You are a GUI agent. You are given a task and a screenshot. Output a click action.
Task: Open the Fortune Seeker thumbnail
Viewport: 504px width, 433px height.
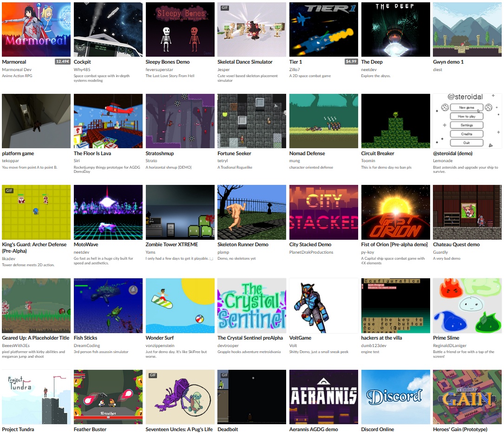[252, 121]
